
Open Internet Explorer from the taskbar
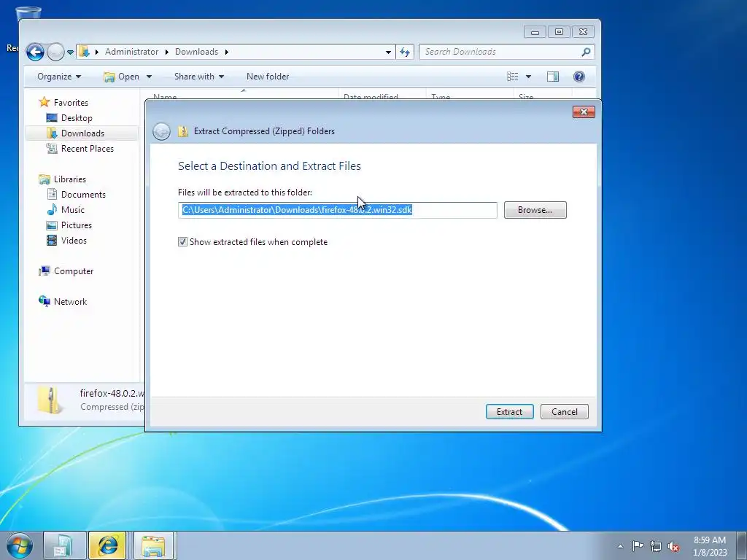[107, 545]
